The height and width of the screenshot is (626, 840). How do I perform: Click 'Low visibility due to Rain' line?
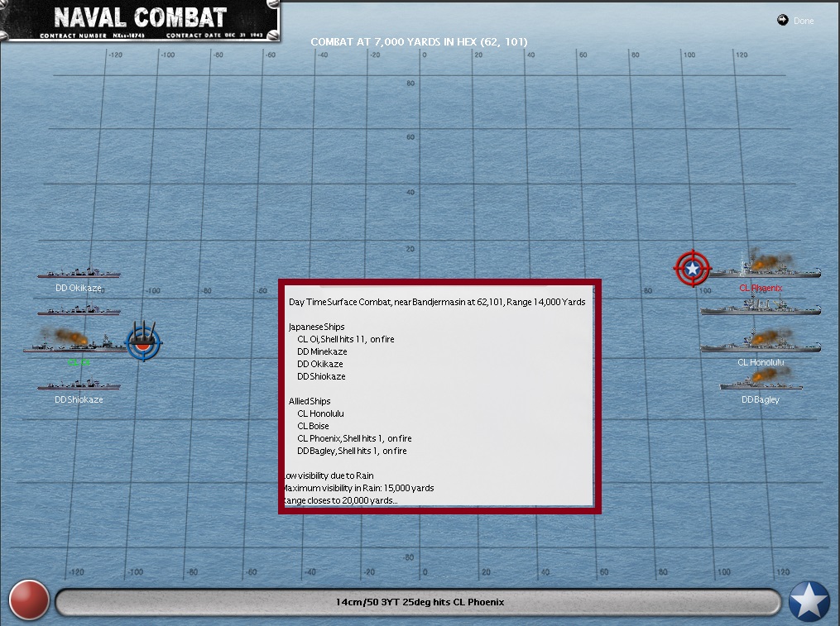click(328, 475)
